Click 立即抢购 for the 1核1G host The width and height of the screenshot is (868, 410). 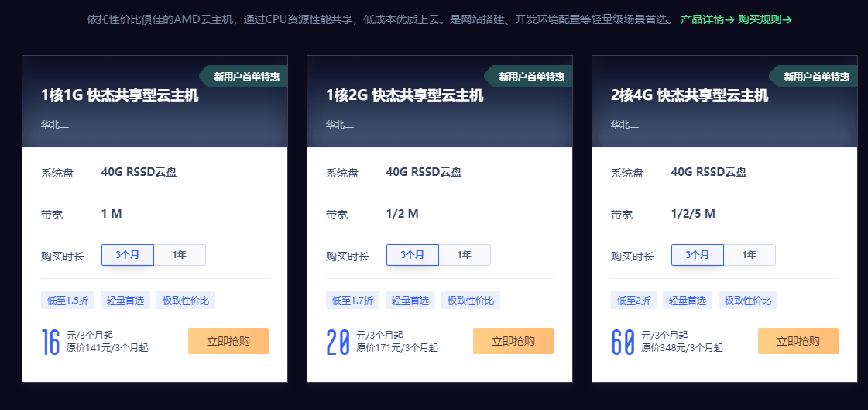pos(228,341)
